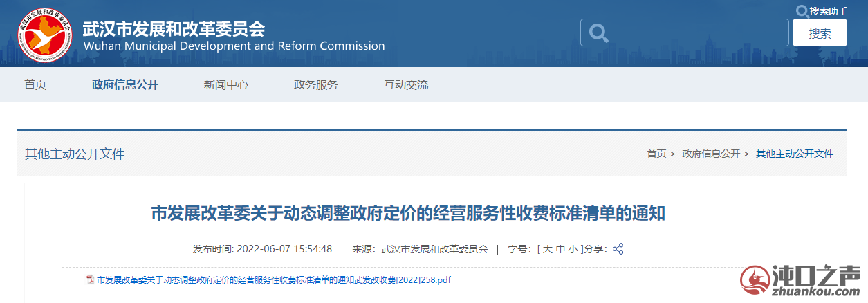Screen dimensions: 868x303
Task: Click the 搜索 search button
Action: pos(820,33)
